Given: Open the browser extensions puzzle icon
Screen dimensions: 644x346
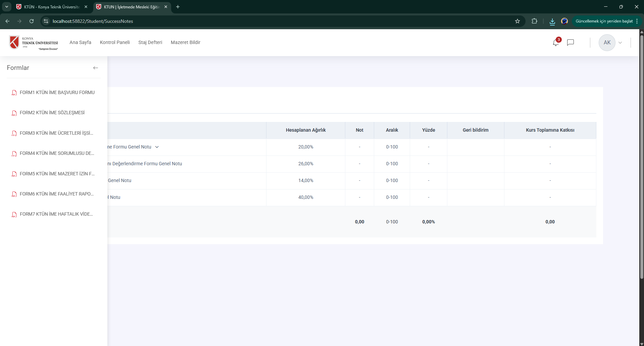Looking at the screenshot, I should tap(534, 21).
